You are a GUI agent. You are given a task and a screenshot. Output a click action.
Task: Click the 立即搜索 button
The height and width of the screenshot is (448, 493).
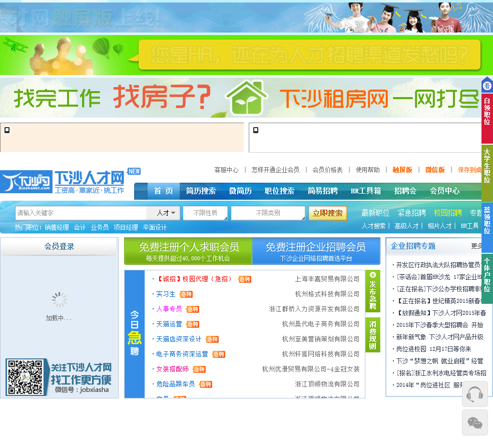(x=328, y=213)
